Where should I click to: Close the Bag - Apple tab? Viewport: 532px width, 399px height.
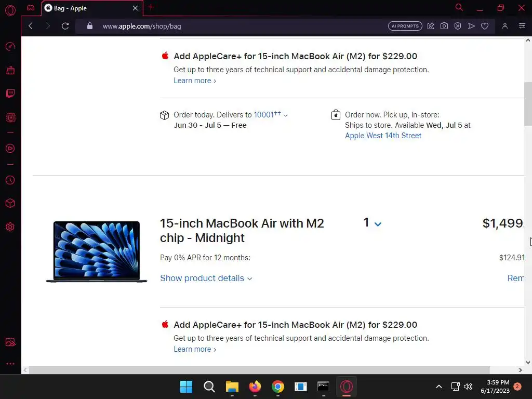[136, 8]
